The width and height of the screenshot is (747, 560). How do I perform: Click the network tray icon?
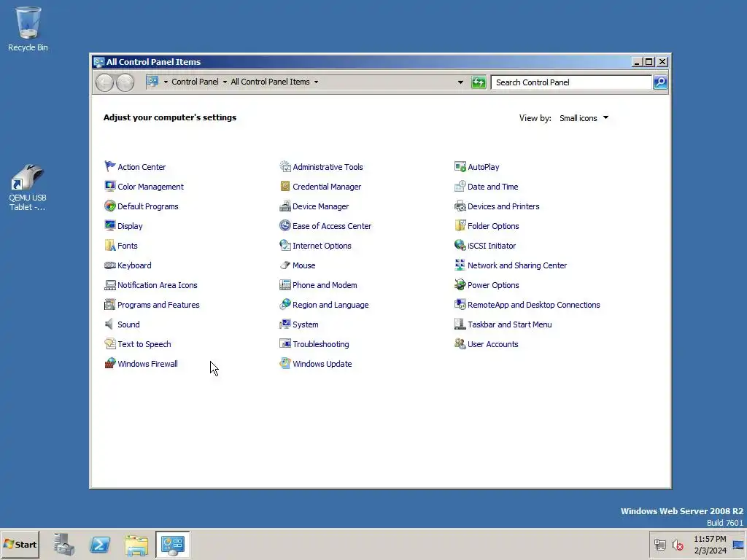659,545
